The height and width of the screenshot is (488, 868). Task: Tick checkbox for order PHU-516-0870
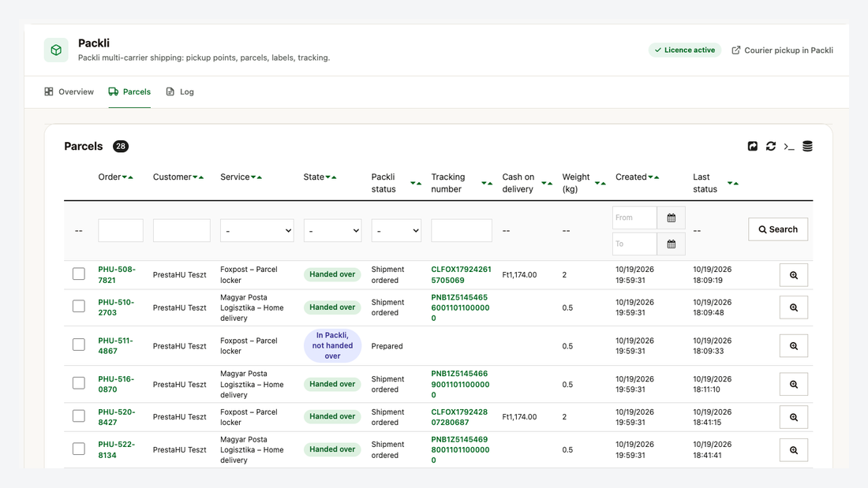pos(79,383)
